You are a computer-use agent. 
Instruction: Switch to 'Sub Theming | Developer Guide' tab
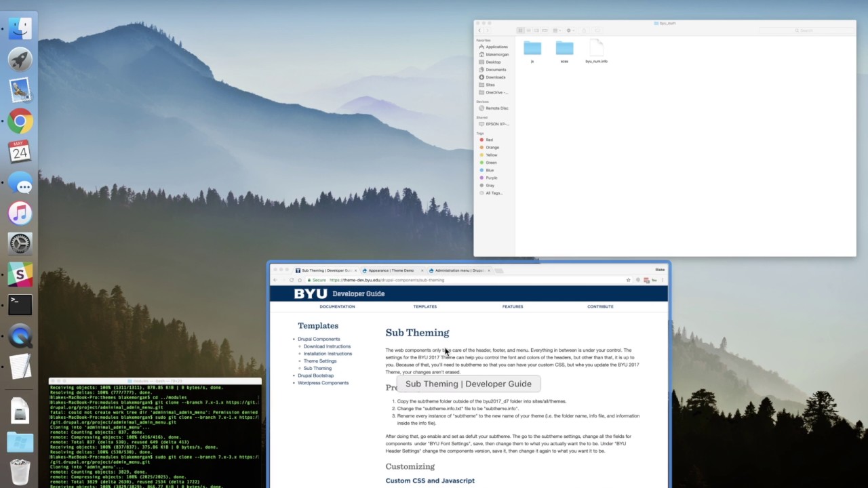click(x=325, y=270)
